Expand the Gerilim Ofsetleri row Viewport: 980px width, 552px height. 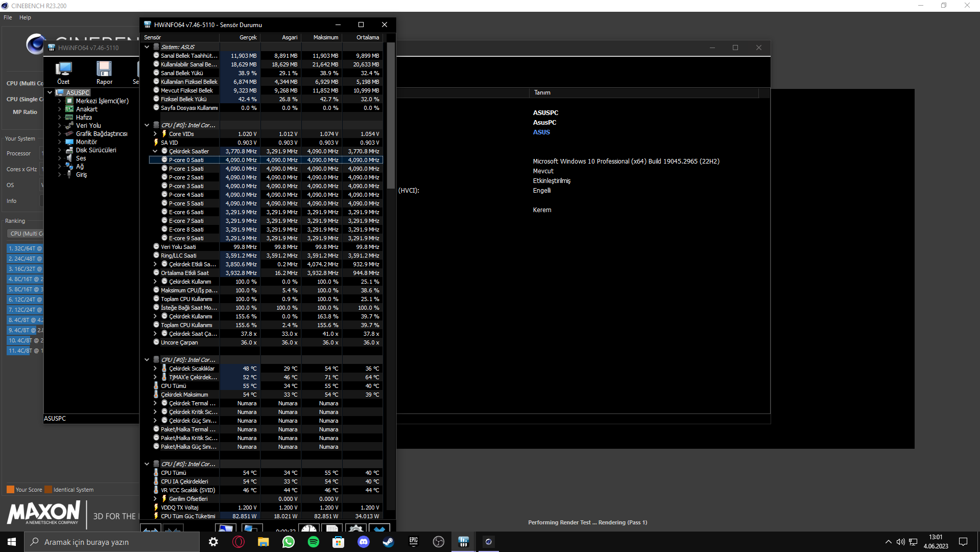(155, 499)
